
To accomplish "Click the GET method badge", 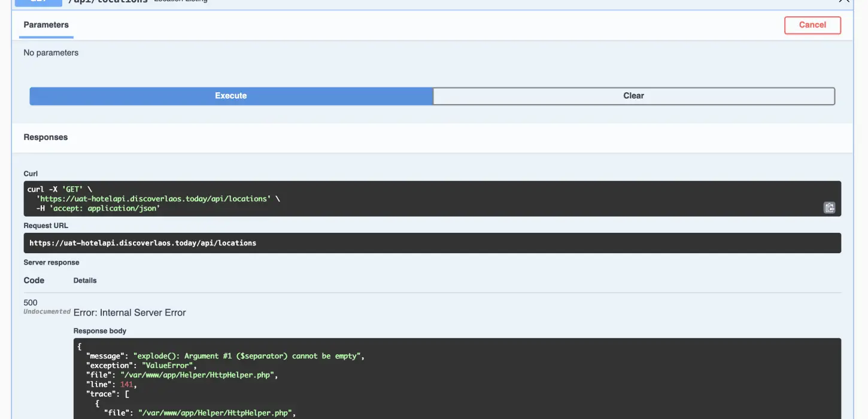I will (x=38, y=2).
